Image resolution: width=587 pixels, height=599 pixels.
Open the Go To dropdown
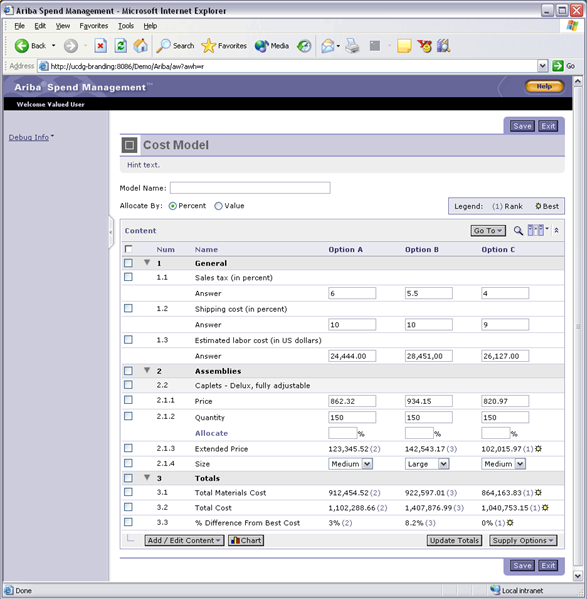tap(488, 231)
